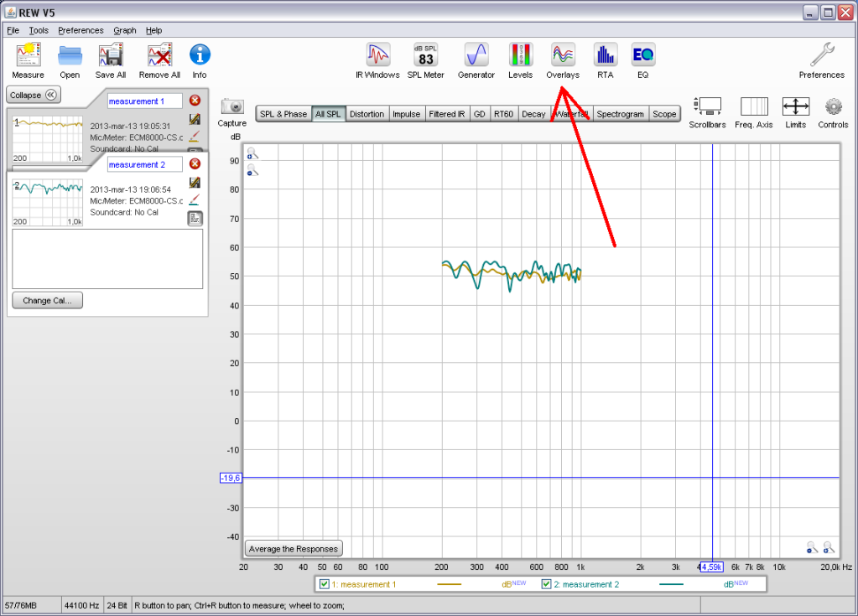Toggle the Scrollbars display

pyautogui.click(x=708, y=107)
